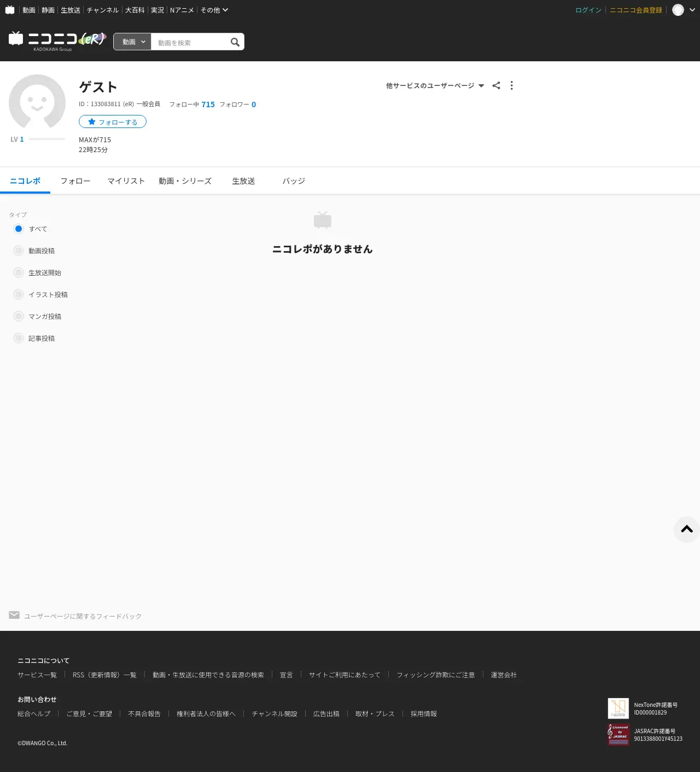Switch to the フォロー tab
700x772 pixels.
click(75, 181)
